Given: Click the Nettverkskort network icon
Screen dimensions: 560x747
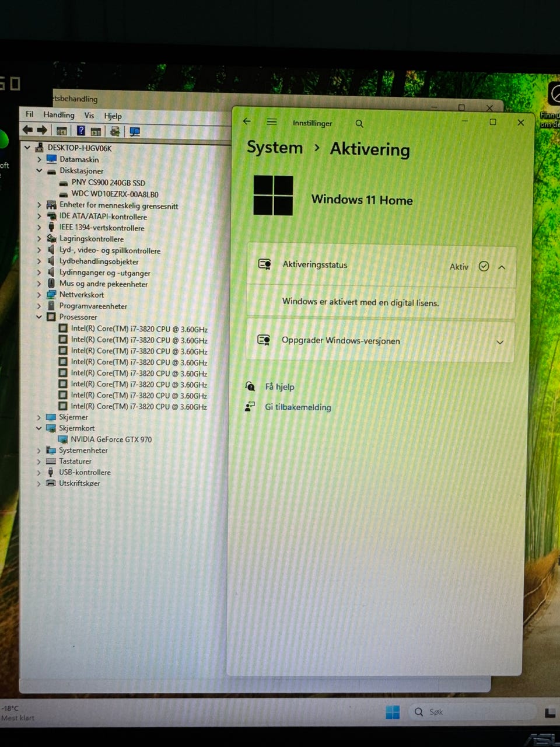Looking at the screenshot, I should pyautogui.click(x=51, y=295).
